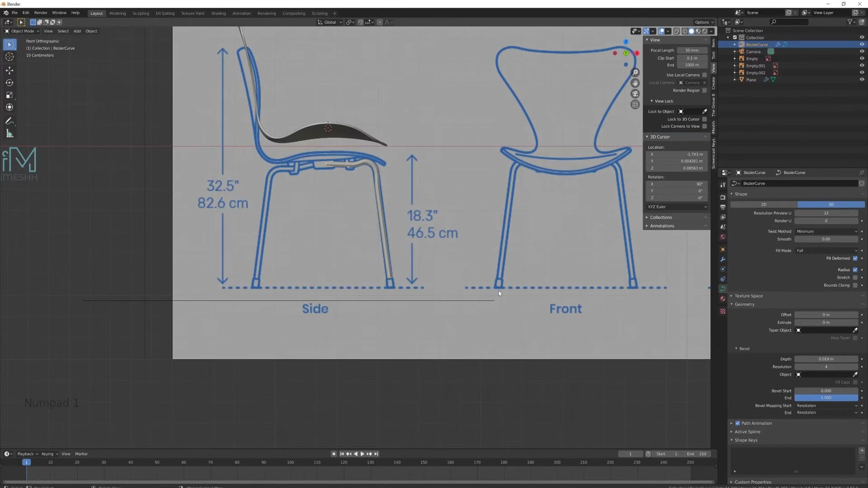The height and width of the screenshot is (488, 868).
Task: Disable the Path Animation checkbox
Action: 737,423
